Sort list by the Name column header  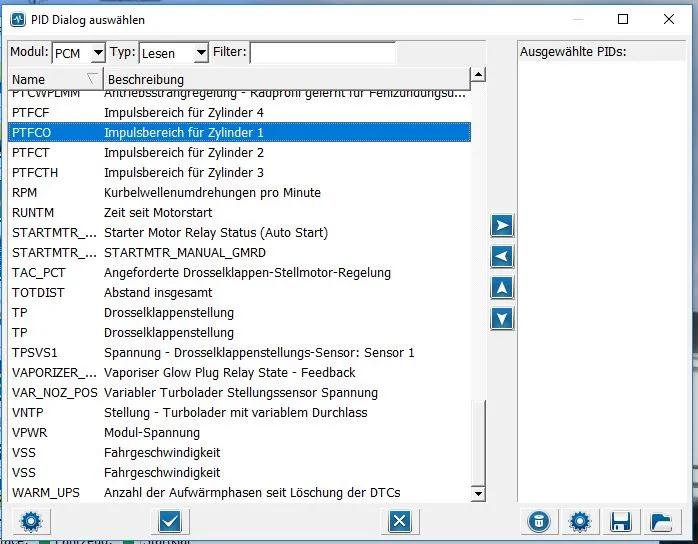50,78
